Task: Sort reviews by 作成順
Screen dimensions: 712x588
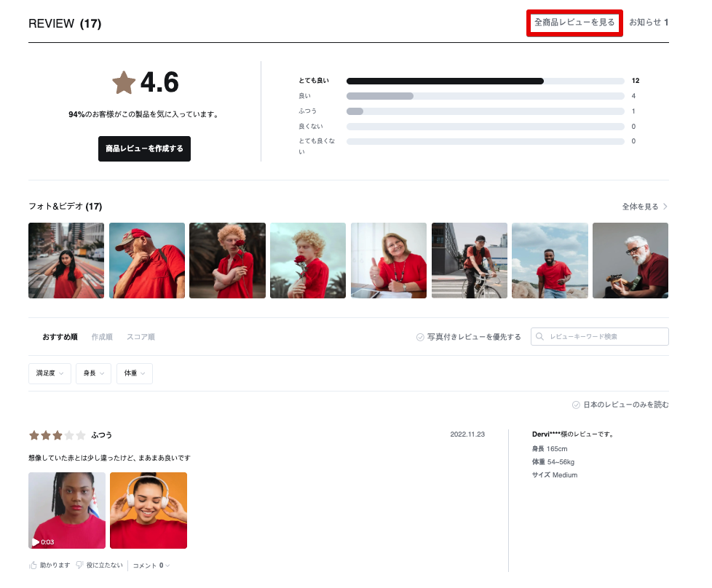Action: coord(102,337)
